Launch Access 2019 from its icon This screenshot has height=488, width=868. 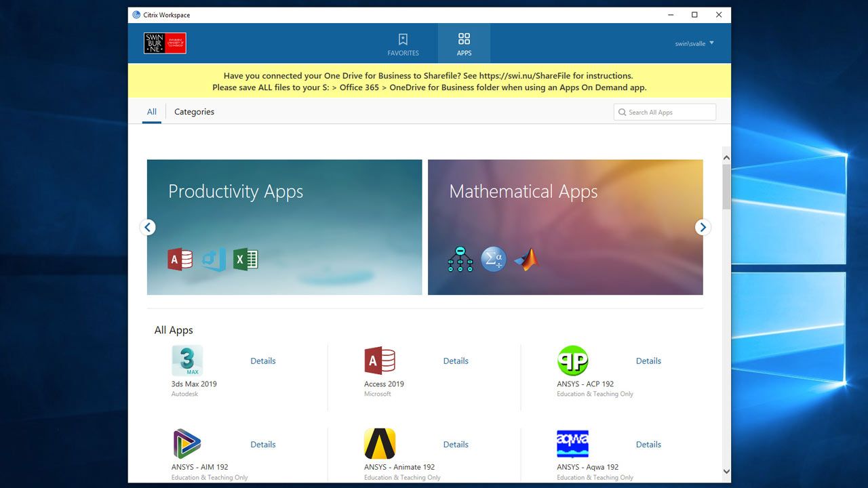[380, 361]
